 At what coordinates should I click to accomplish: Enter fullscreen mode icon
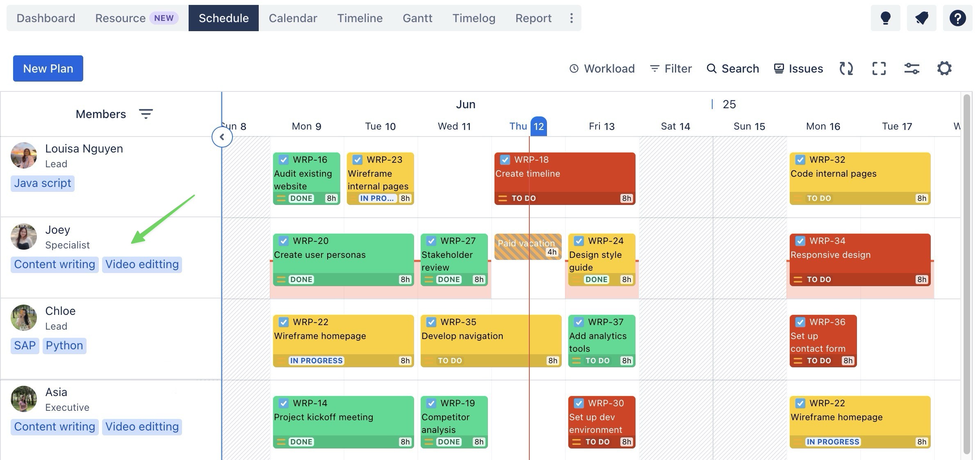pos(879,68)
